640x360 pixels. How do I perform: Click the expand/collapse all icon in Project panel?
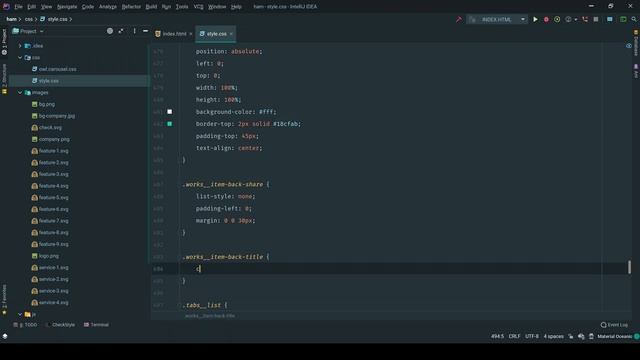tap(121, 31)
